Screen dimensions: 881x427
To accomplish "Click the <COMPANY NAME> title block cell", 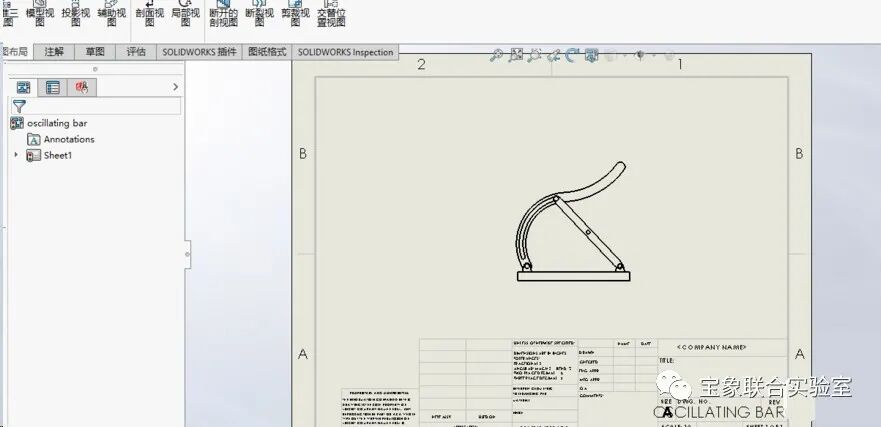I will pyautogui.click(x=711, y=347).
